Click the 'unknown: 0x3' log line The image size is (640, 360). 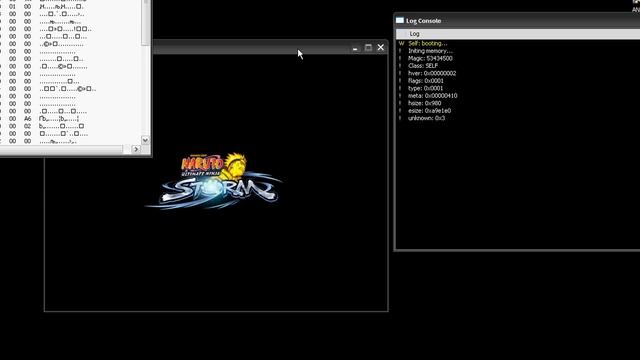click(x=427, y=118)
